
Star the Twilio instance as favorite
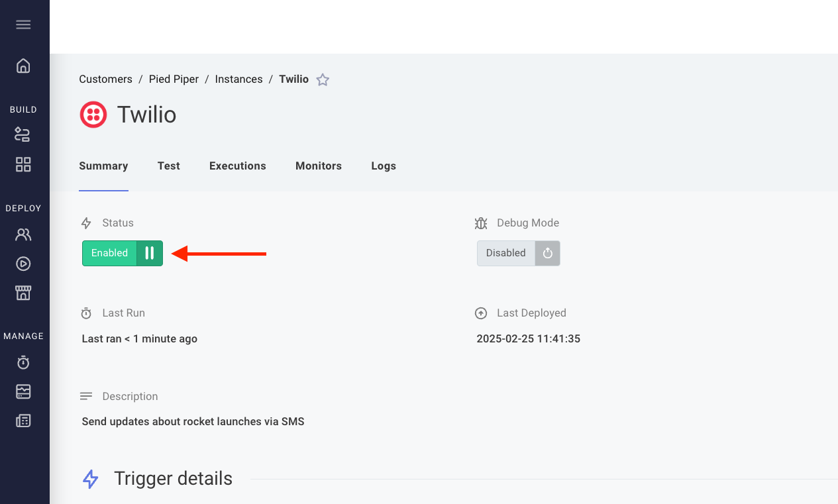tap(323, 80)
